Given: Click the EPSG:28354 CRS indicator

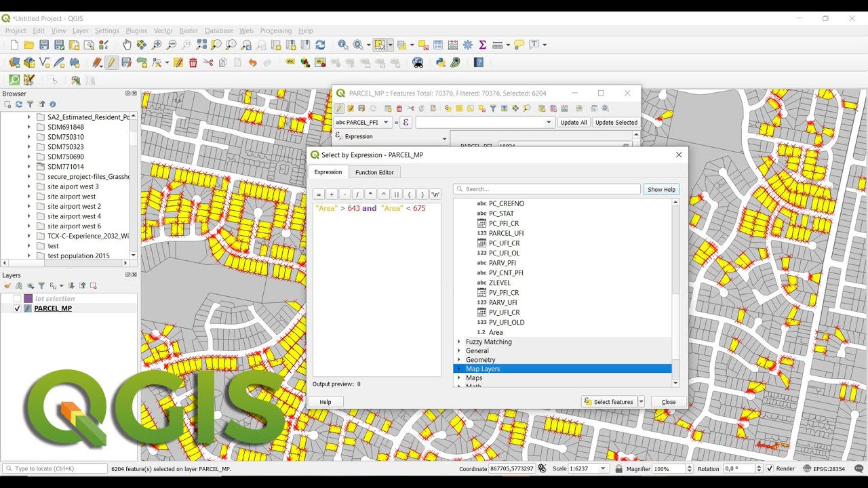Looking at the screenshot, I should click(x=824, y=468).
